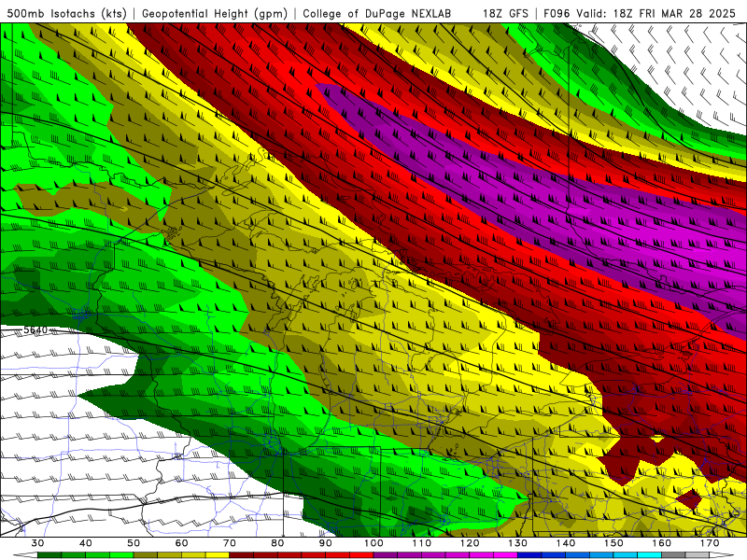This screenshot has height=560, width=747.
Task: Click the 140 value on the legend
Action: coord(566,543)
